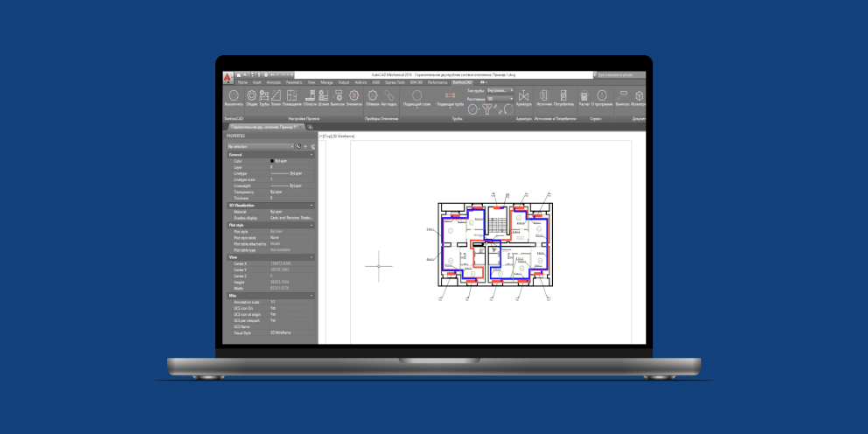Open the Этажи settings icon

click(x=276, y=95)
